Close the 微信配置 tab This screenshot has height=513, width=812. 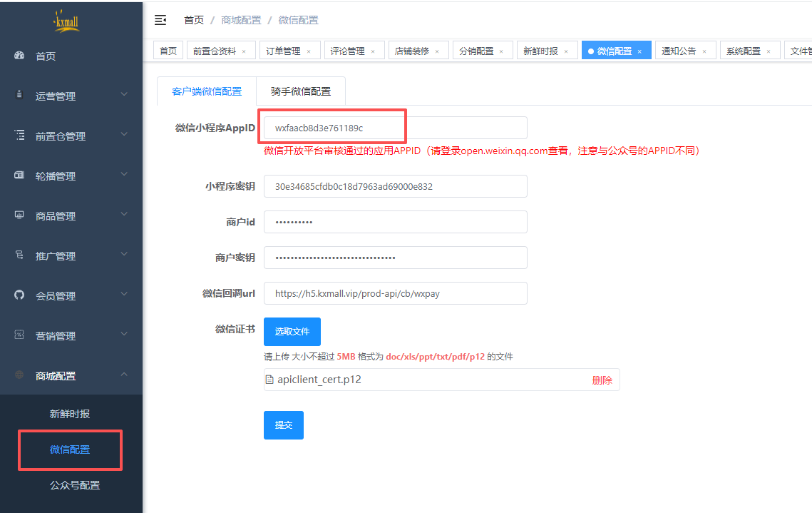coord(639,51)
